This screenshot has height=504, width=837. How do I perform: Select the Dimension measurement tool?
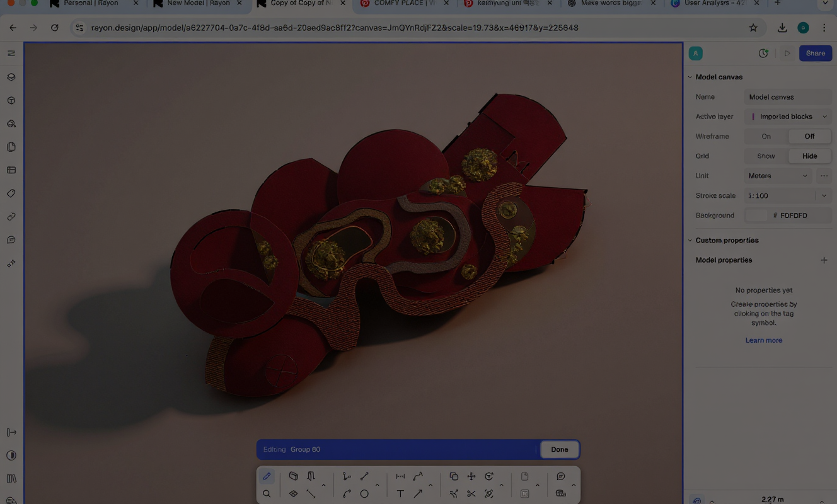[x=400, y=476]
